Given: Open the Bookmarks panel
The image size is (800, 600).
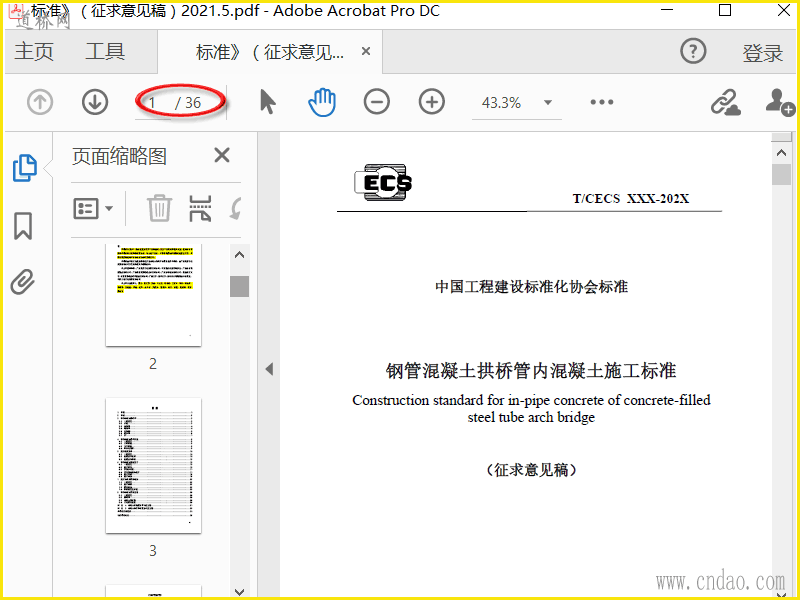Looking at the screenshot, I should click(23, 226).
